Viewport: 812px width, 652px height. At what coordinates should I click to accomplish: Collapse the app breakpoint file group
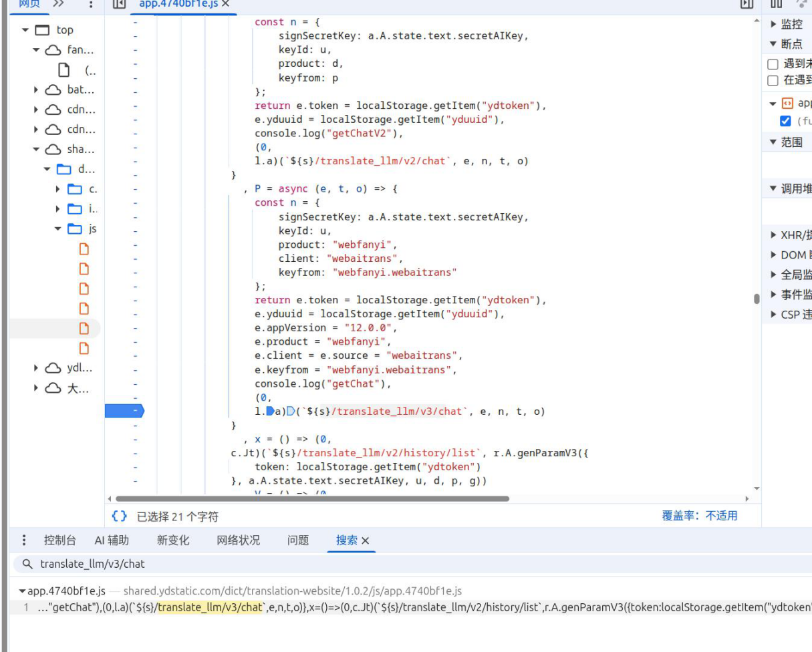(x=774, y=104)
